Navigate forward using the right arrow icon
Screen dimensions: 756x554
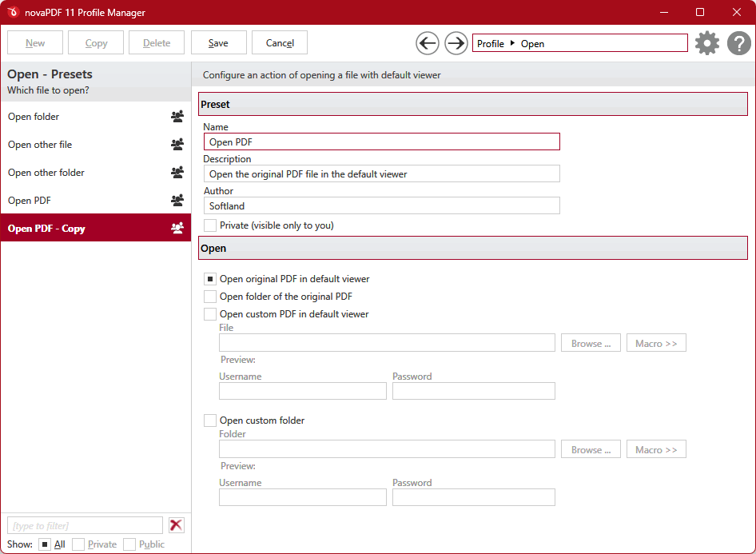tap(456, 42)
